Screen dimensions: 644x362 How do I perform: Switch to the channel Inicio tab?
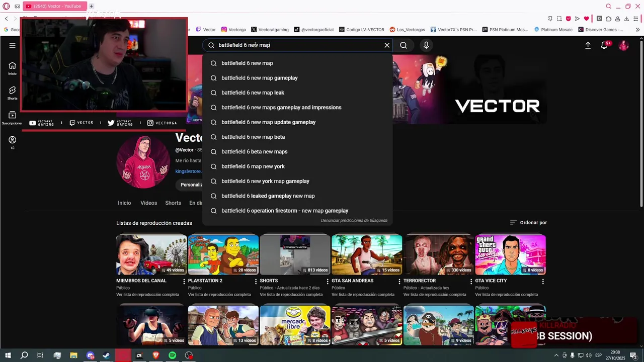(x=124, y=203)
